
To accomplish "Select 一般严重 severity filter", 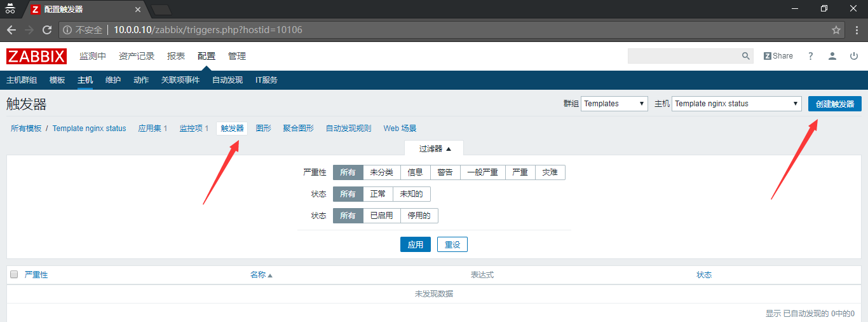I will pyautogui.click(x=483, y=172).
